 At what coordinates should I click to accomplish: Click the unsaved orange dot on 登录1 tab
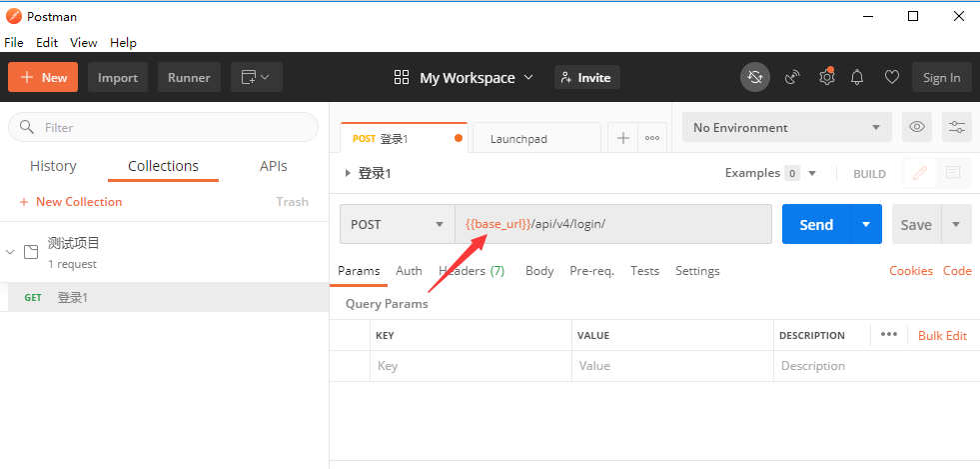pos(459,138)
